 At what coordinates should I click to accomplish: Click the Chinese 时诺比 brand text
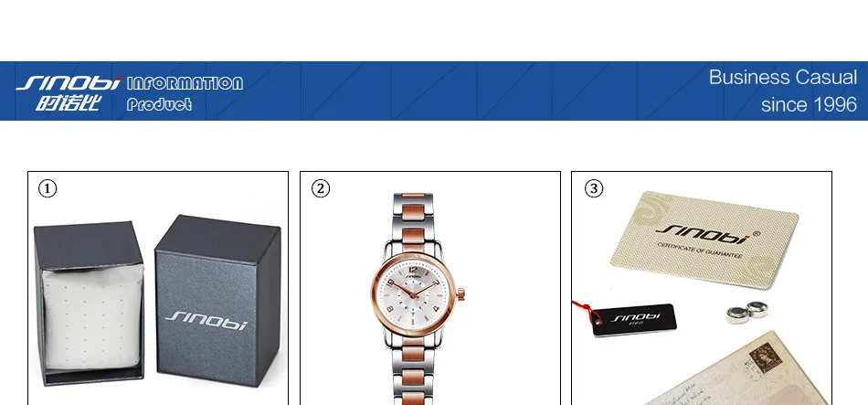point(69,103)
